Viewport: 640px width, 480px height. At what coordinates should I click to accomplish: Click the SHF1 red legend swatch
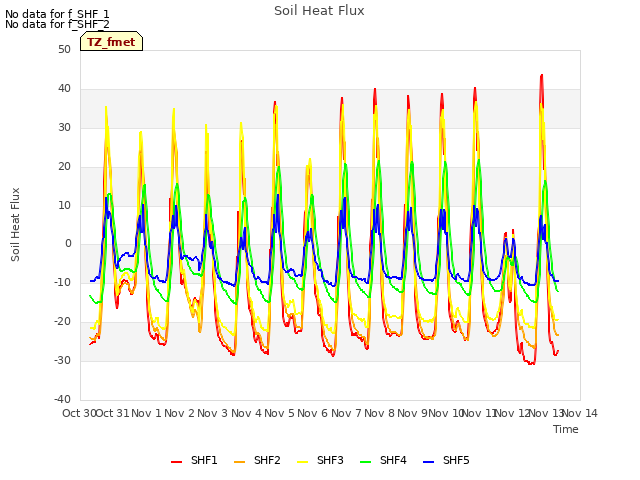pos(176,461)
